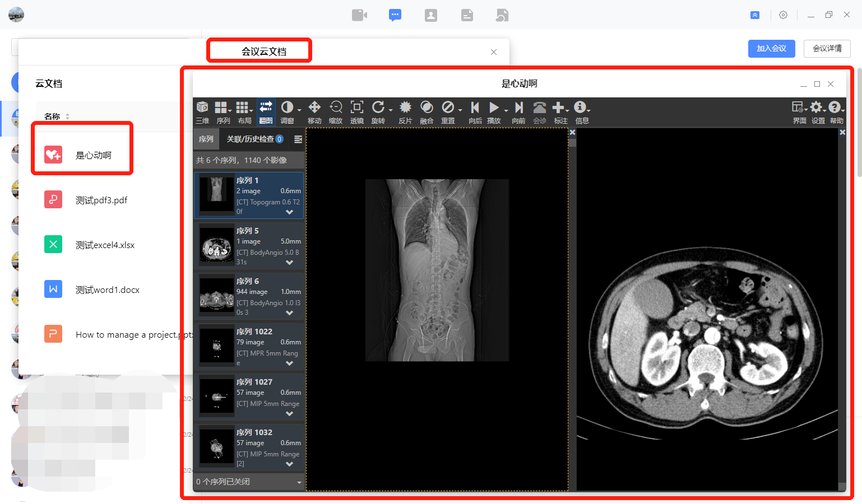Image resolution: width=862 pixels, height=504 pixels.
Task: Choose the 缩放 zoom tool
Action: (335, 111)
